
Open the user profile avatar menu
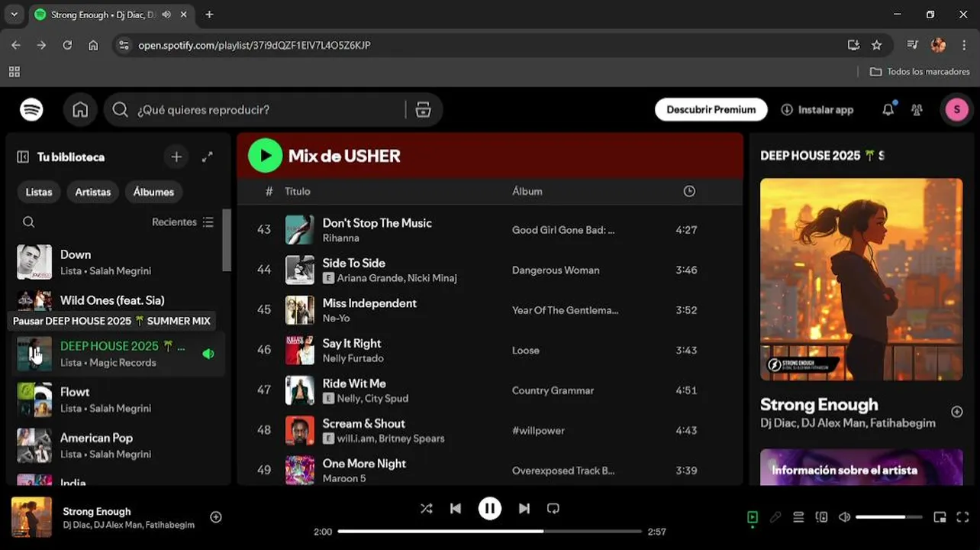click(x=956, y=110)
